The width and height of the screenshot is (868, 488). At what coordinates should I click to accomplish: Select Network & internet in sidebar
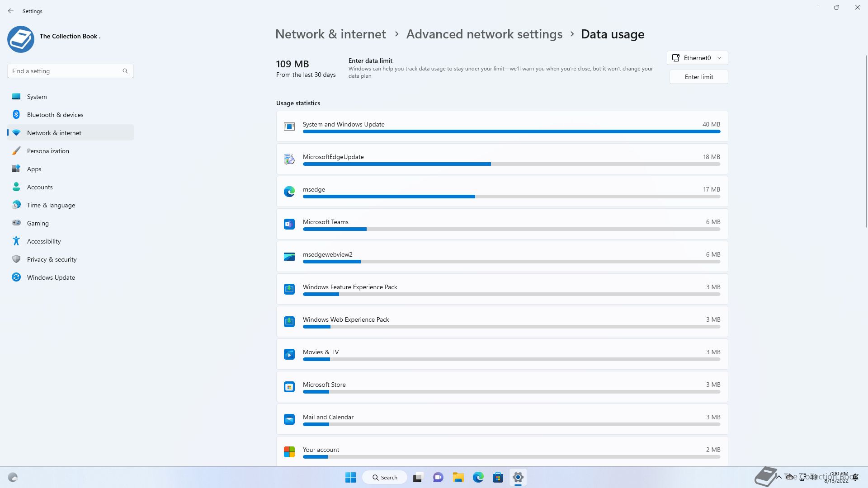[x=71, y=133]
